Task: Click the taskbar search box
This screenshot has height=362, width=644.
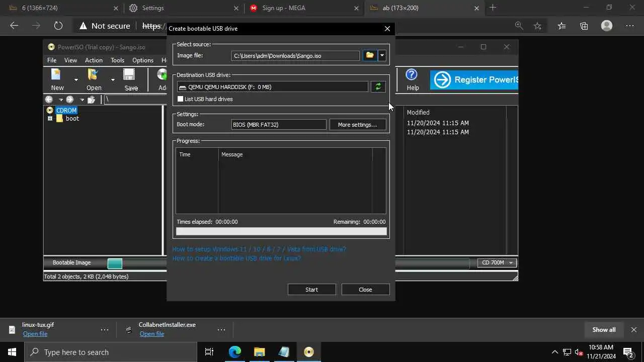Action: tap(111, 352)
